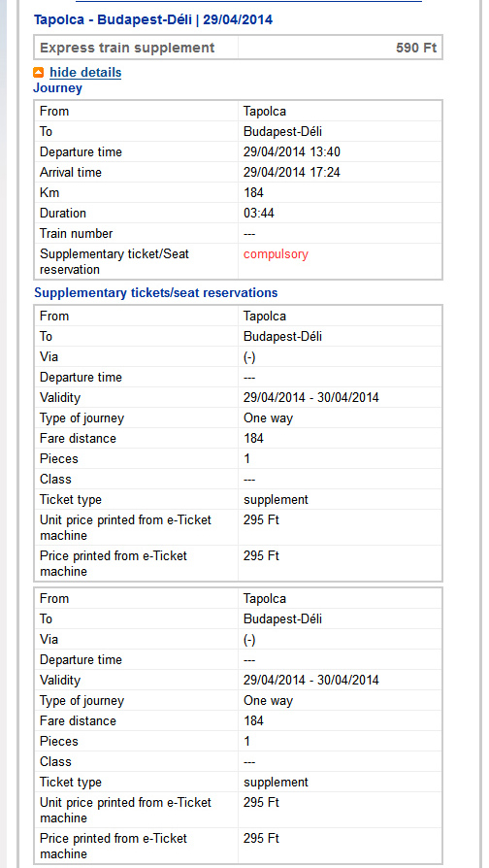Viewport: 489px width, 868px height.
Task: Click the orange collapse arrow icon
Action: tap(38, 73)
